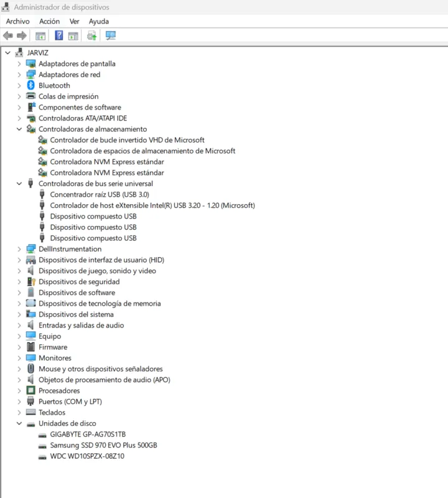Select the first Controladora NVM Express estándar
The width and height of the screenshot is (448, 498).
pos(107,162)
